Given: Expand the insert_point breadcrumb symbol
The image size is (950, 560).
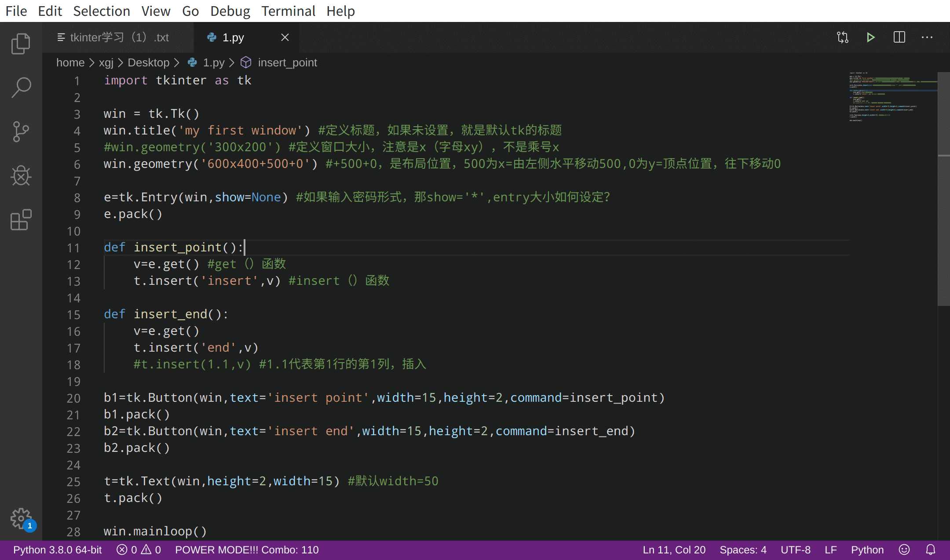Looking at the screenshot, I should (287, 62).
